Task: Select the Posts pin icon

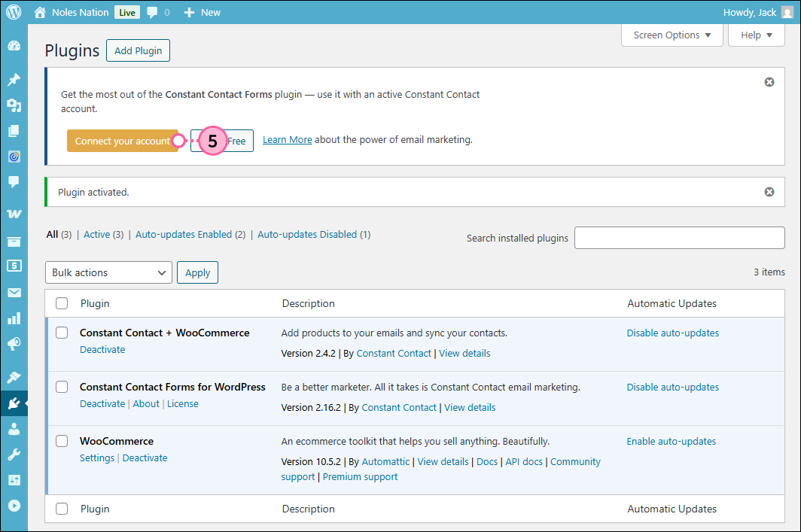Action: pyautogui.click(x=14, y=79)
